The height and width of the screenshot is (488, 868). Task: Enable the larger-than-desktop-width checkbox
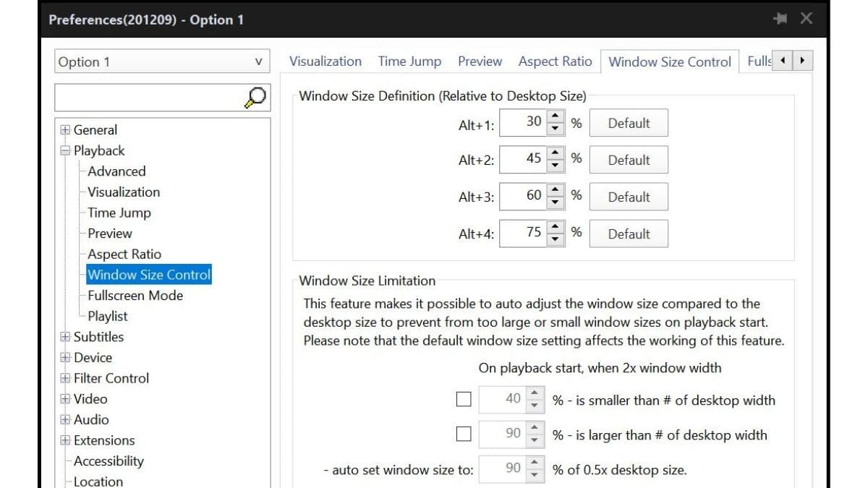[x=464, y=433]
